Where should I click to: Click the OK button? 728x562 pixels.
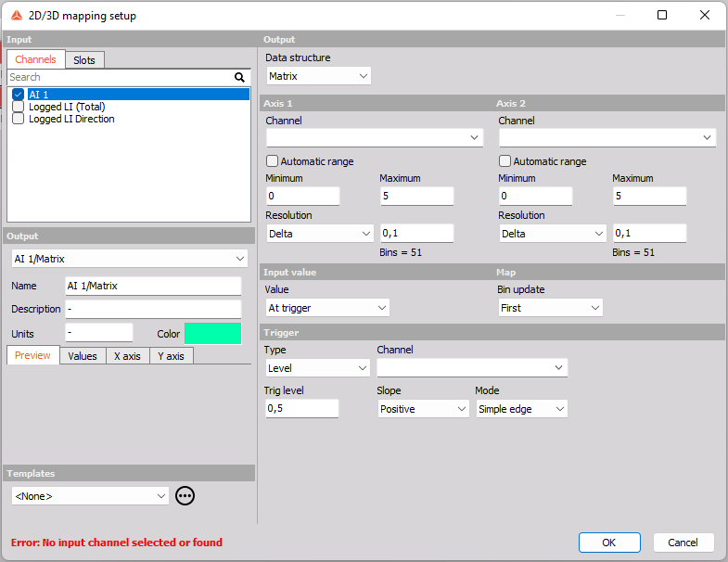(608, 543)
